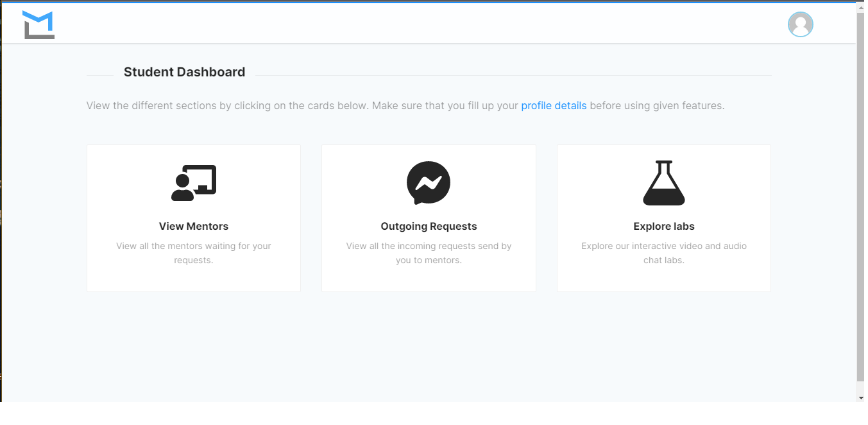
Task: Click the scrollbar up arrow
Action: click(860, 6)
